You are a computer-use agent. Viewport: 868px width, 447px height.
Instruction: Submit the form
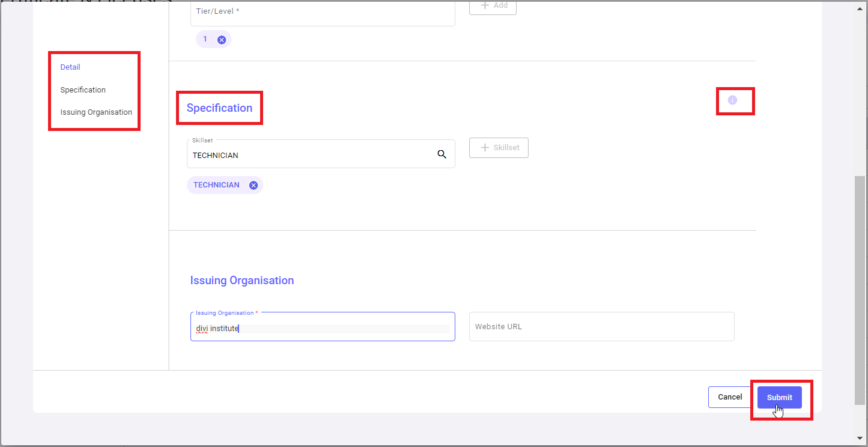pos(779,397)
